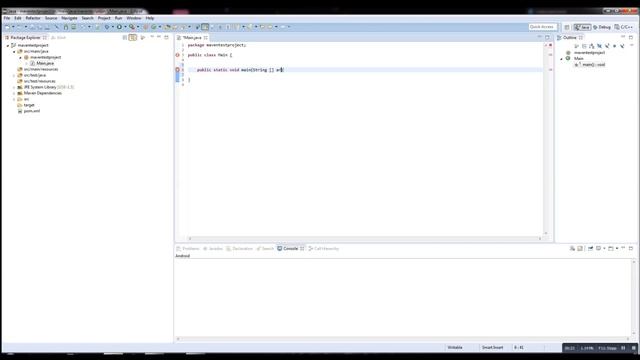Select the Main.java editor tab
This screenshot has height=360, width=640.
coord(192,38)
